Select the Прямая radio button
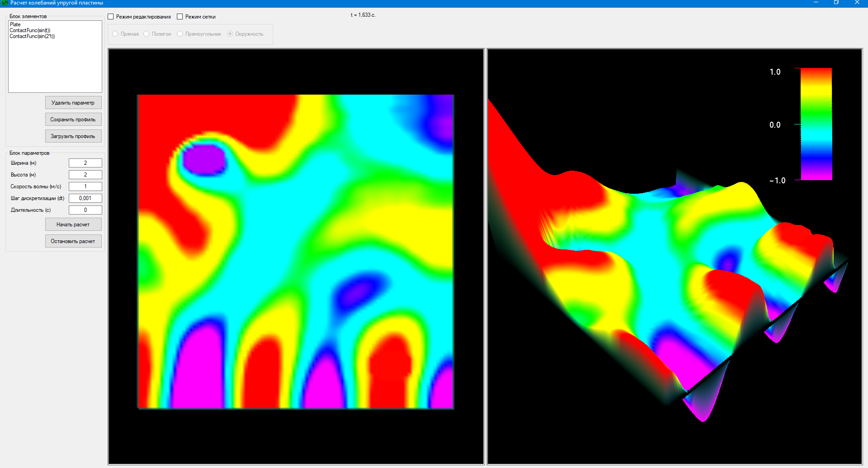 point(115,34)
